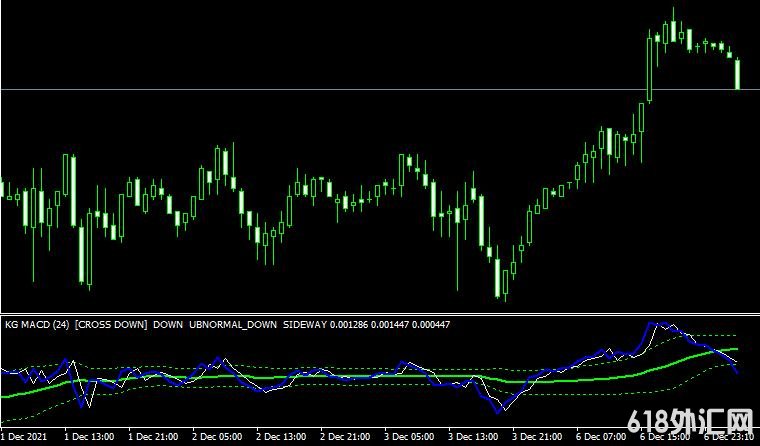The image size is (760, 446).
Task: Select the thick green signal line in MACD panel
Action: click(368, 376)
